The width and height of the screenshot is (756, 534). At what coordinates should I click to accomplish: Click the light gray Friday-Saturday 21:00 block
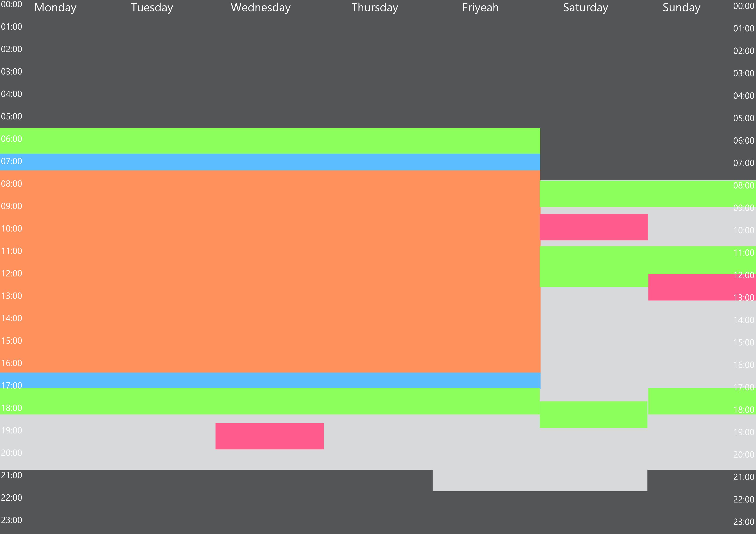[540, 480]
